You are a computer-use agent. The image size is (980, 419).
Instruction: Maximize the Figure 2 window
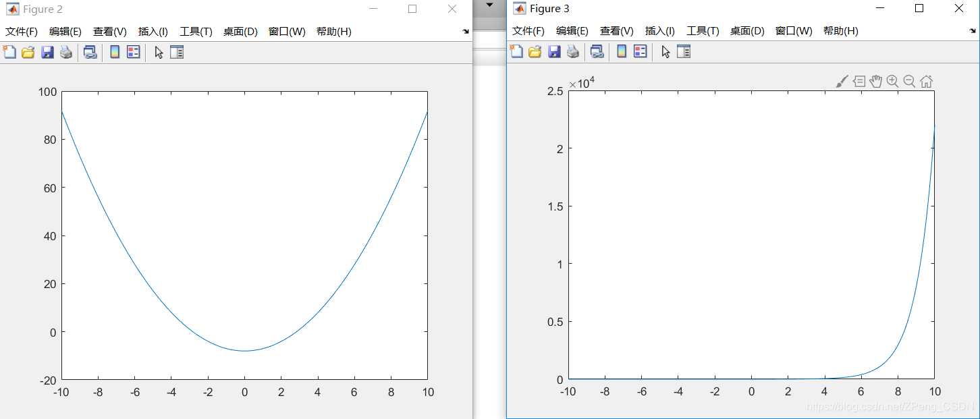pos(412,9)
